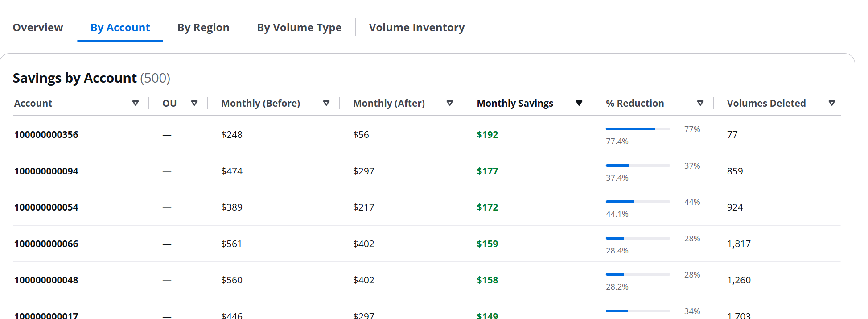The image size is (868, 319).
Task: Click the 924 volumes deleted cell
Action: pos(735,207)
